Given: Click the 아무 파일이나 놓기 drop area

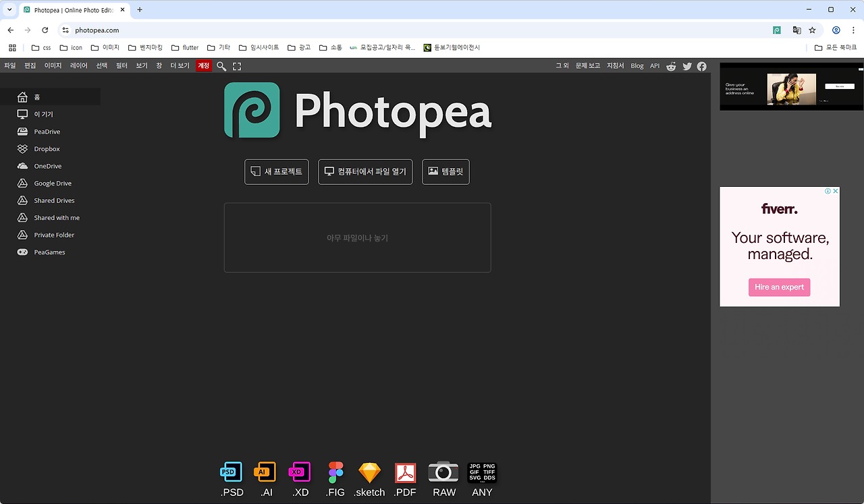Looking at the screenshot, I should 357,237.
